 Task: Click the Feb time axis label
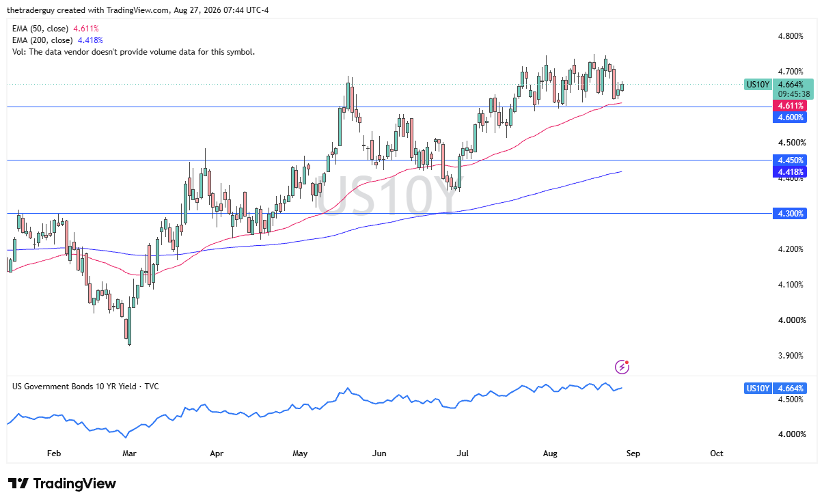coord(54,453)
